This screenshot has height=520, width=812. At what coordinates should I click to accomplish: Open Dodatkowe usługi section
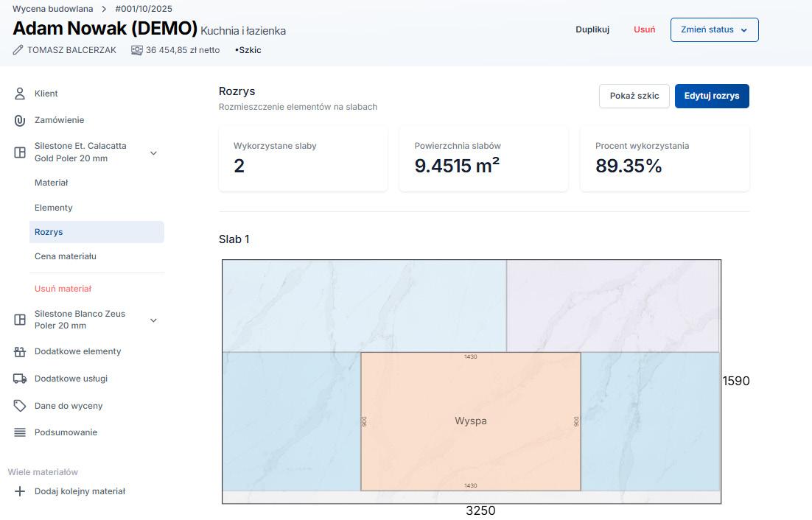click(71, 379)
